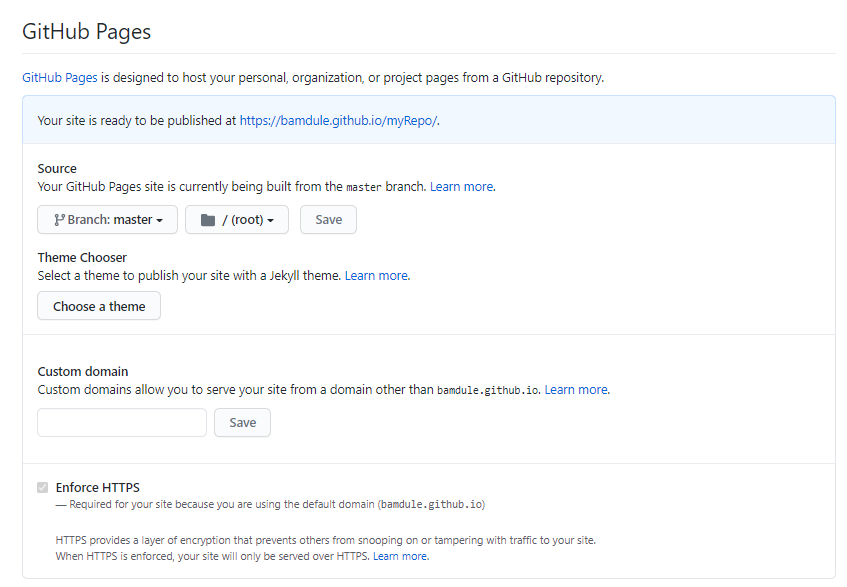Click Save button beside custom domain field
The height and width of the screenshot is (587, 847).
tap(243, 422)
